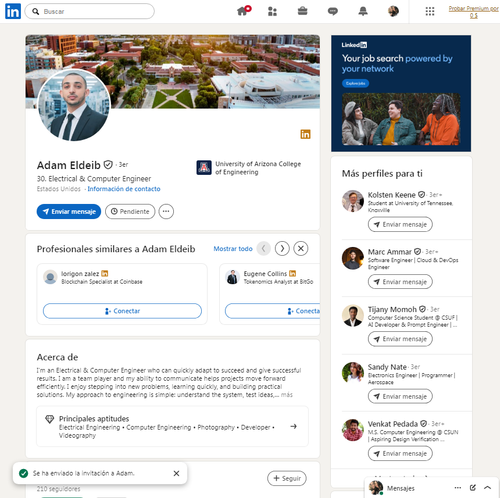Click the verification shield next to Adam Eldeib
Image resolution: width=500 pixels, height=498 pixels.
click(108, 165)
